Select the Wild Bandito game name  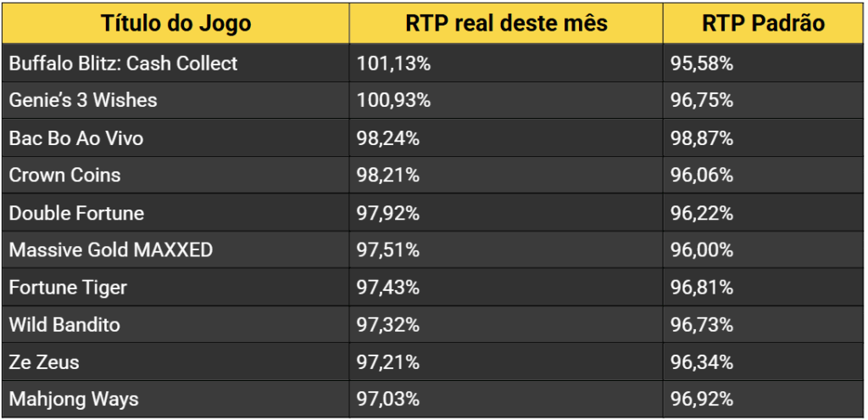pos(65,325)
